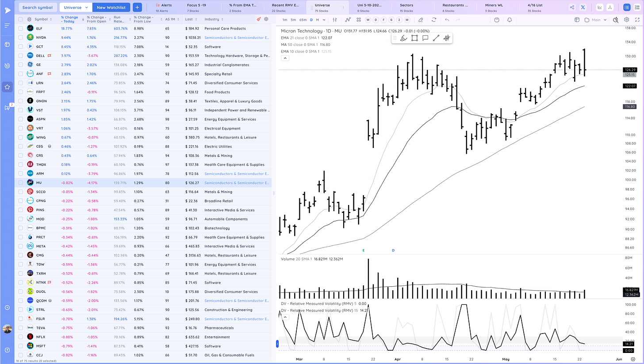Collapse the chart indicator legend arrow
644x364 pixels.
coord(285,58)
